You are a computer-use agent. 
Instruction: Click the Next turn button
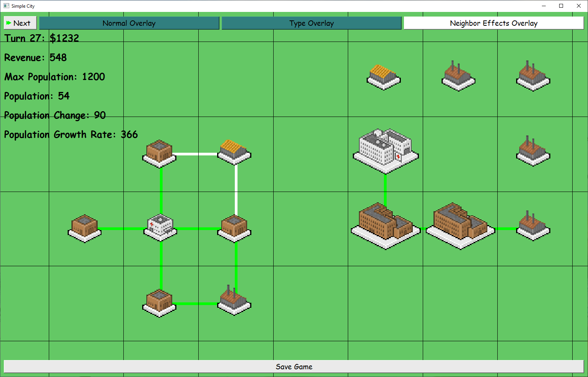20,23
